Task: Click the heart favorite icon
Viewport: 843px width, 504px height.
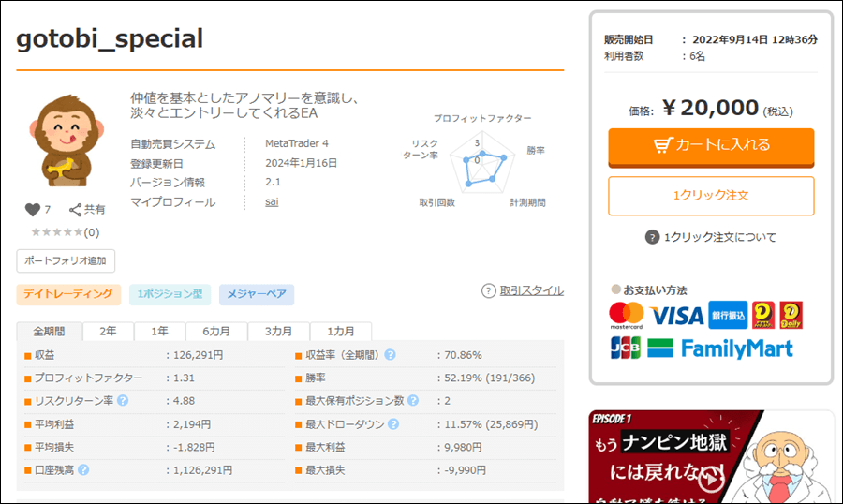Action: 33,210
